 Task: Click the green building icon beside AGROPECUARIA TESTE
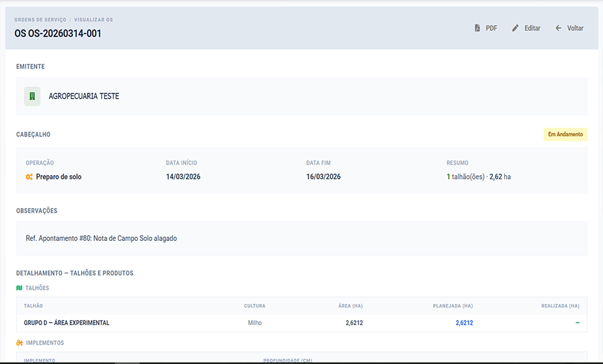tap(32, 96)
